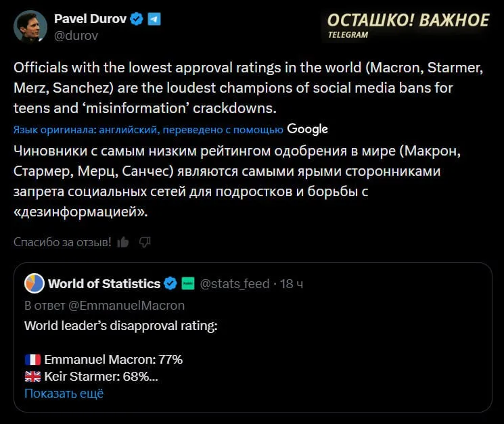Open the @stats_feed handle
Viewport: 504px width, 424px height.
[x=235, y=283]
